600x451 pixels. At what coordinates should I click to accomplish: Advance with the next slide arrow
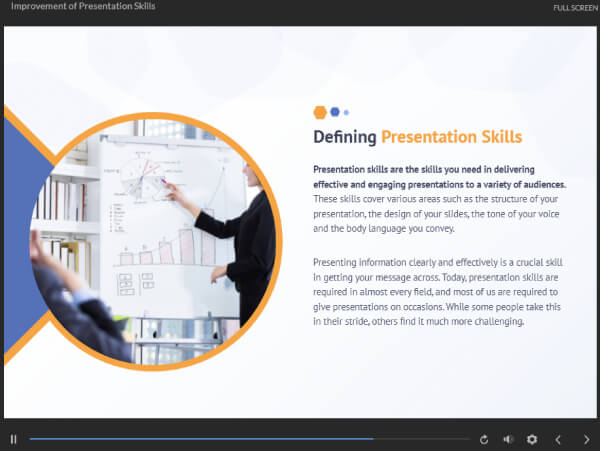[586, 439]
